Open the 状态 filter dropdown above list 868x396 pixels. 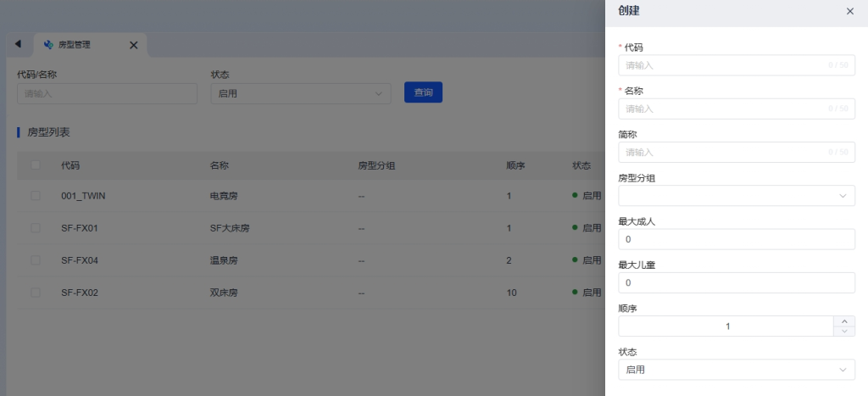point(300,93)
